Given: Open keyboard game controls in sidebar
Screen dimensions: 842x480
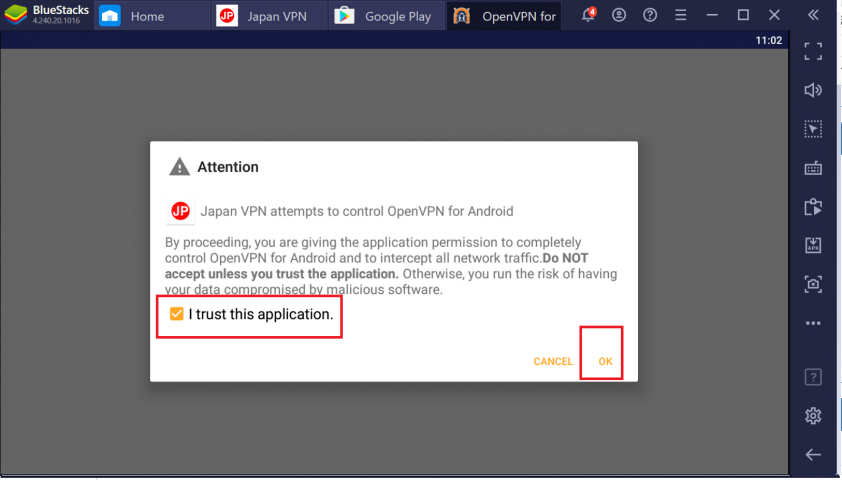Looking at the screenshot, I should [813, 168].
